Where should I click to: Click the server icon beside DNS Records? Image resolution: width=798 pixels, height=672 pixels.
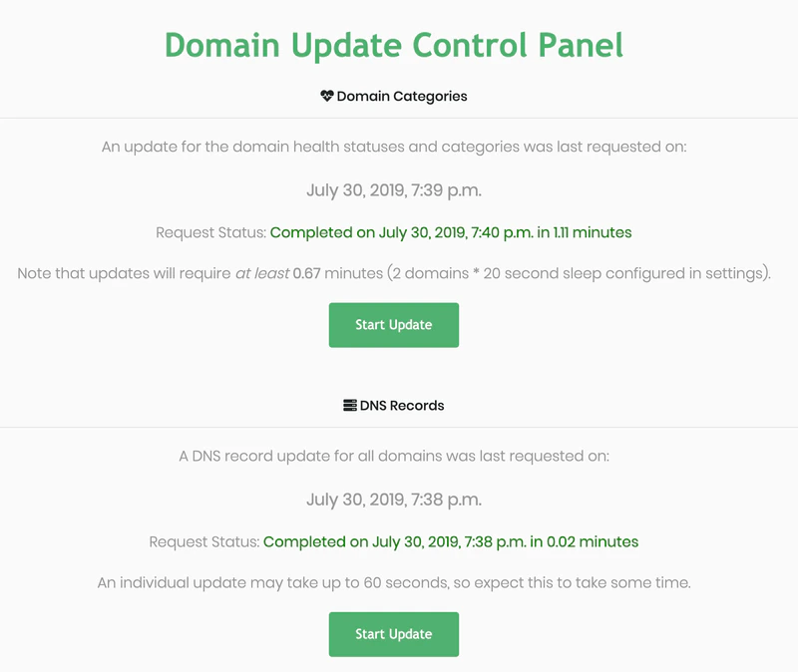(x=350, y=405)
